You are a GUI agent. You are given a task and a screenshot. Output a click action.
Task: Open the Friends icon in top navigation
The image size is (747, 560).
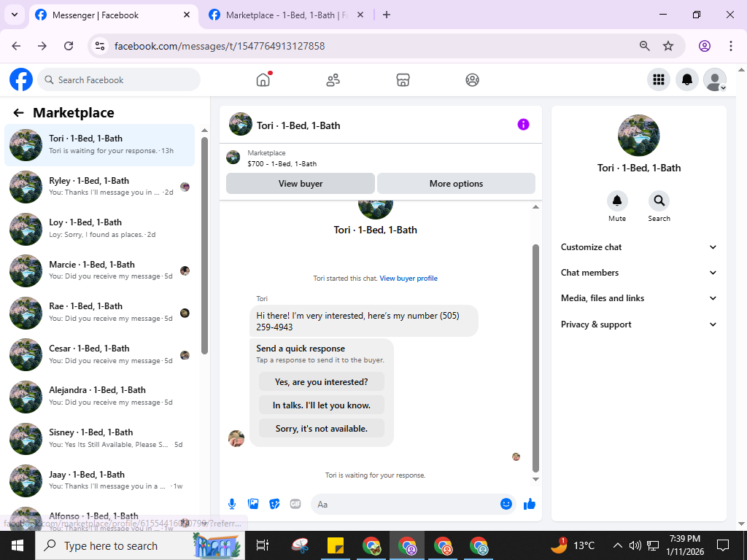(x=333, y=79)
